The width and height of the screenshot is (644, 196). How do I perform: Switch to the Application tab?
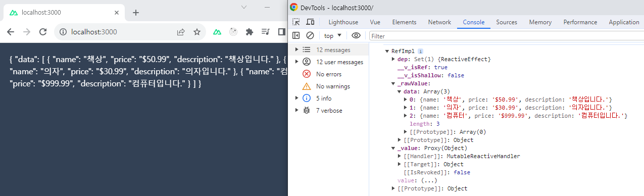[x=624, y=22]
